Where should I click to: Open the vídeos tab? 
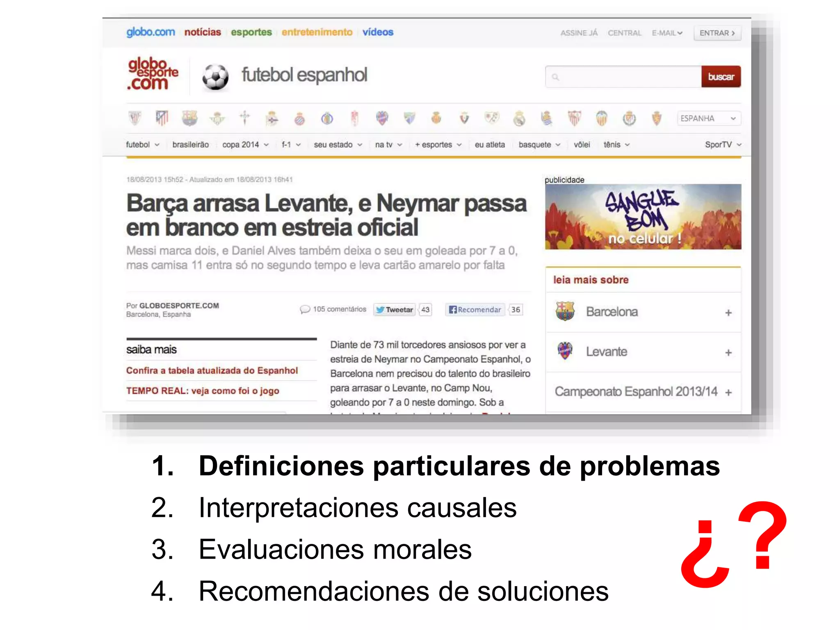tap(378, 32)
